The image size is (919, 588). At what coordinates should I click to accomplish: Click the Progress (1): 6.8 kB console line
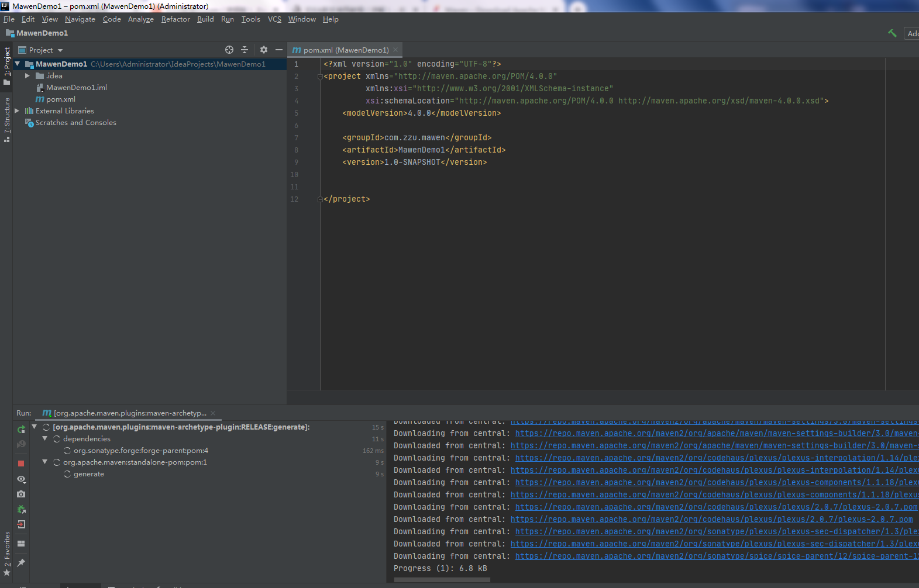pyautogui.click(x=440, y=569)
